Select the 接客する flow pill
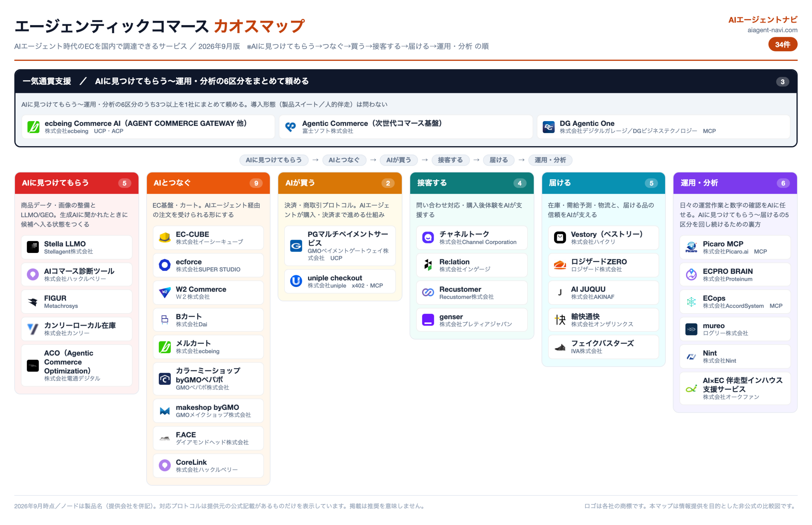 (450, 160)
